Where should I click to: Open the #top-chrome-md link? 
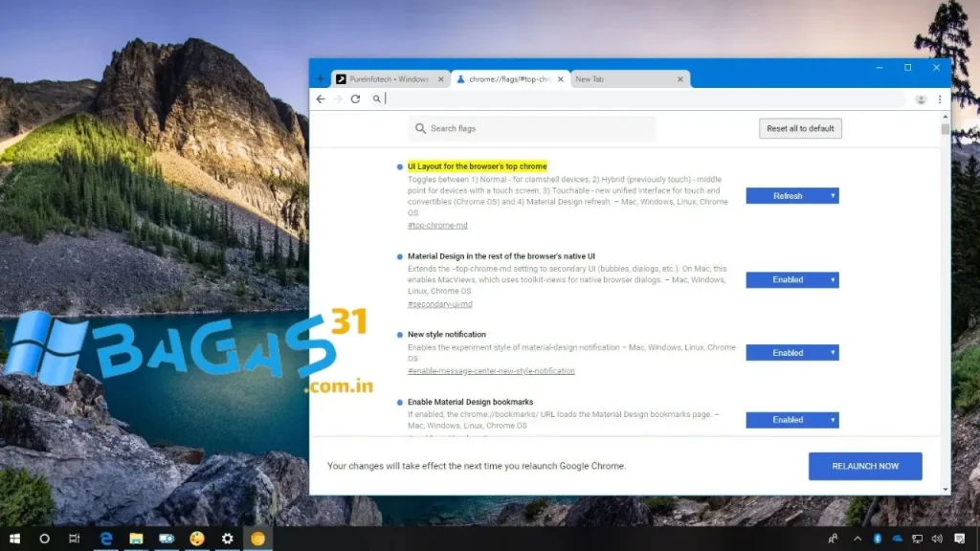tap(437, 226)
